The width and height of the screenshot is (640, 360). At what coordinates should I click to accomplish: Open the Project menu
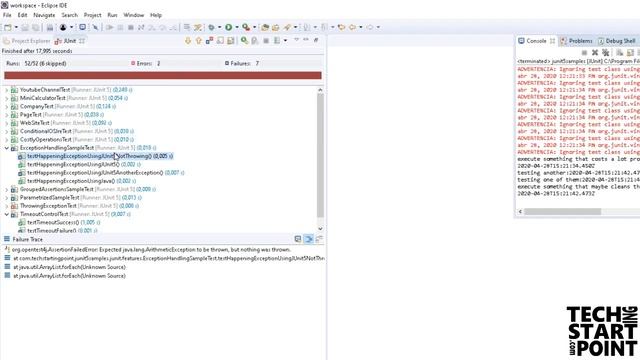92,15
